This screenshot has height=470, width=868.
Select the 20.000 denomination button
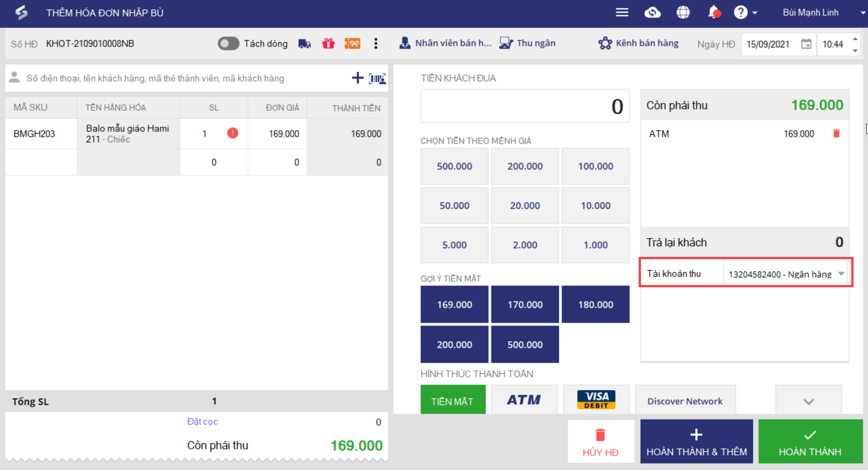tap(525, 205)
